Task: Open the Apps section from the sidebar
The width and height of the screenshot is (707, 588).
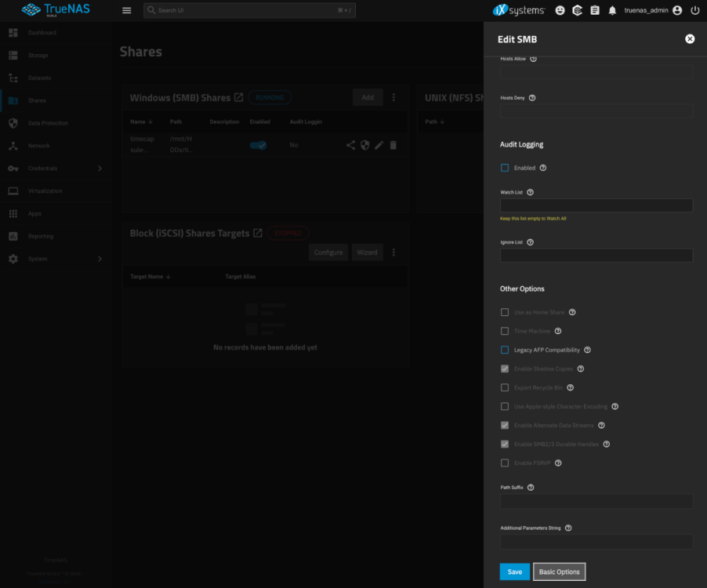Action: (35, 213)
